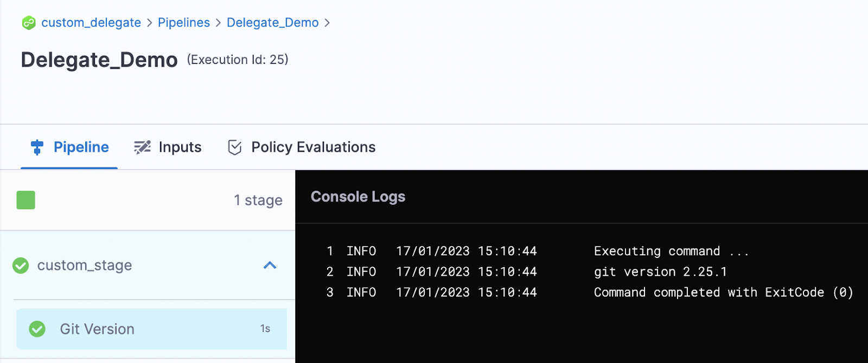868x363 pixels.
Task: Select the Pipeline tab
Action: click(81, 147)
